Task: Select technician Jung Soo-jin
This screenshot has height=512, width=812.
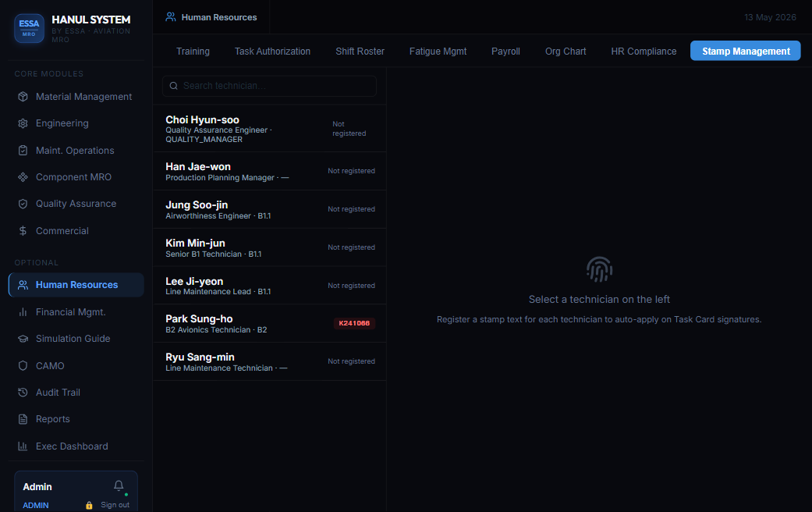Action: click(269, 209)
